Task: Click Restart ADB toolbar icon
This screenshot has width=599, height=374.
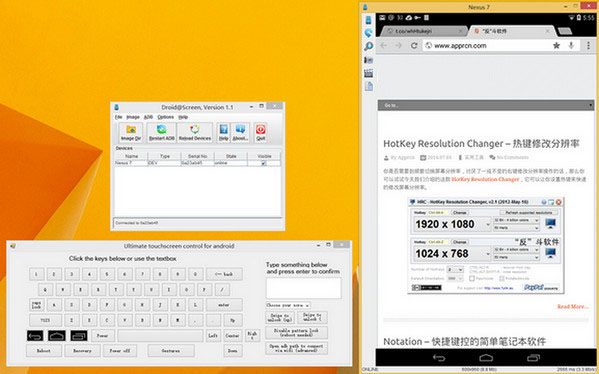Action: pyautogui.click(x=162, y=133)
